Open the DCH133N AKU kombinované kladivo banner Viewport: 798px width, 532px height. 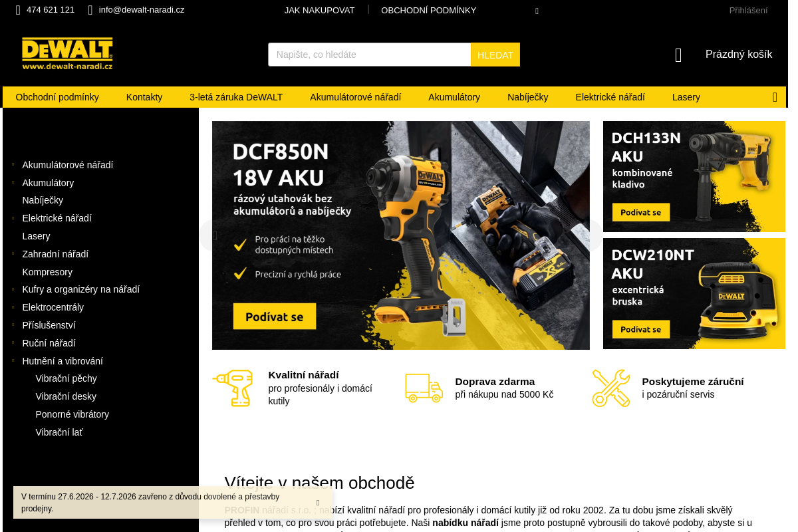pos(694,176)
